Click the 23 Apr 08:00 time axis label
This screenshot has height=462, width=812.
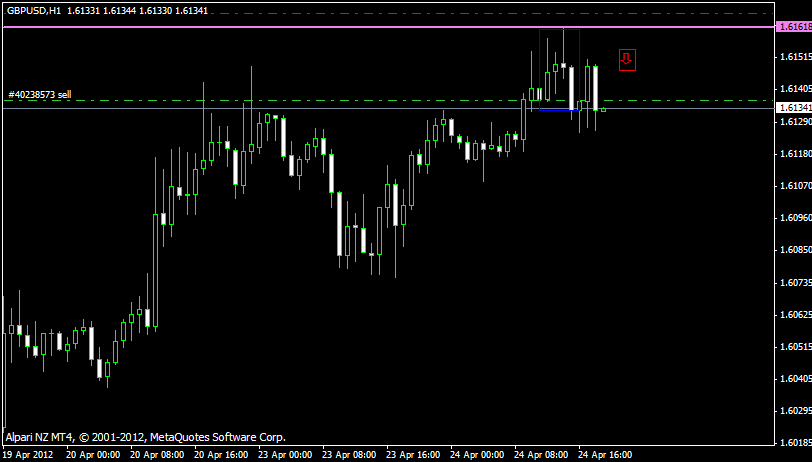(350, 455)
